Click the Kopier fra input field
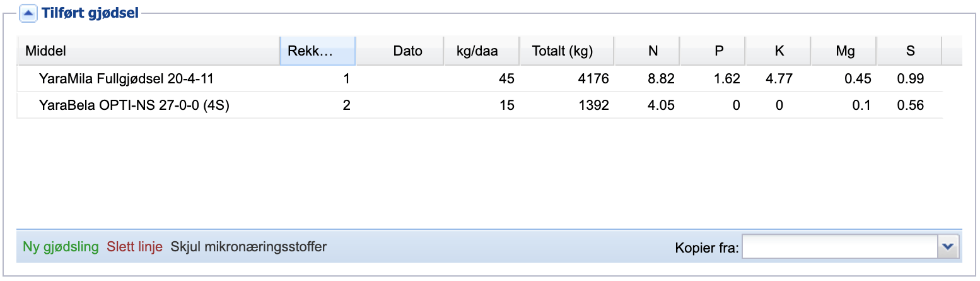Screen dimensions: 980x281 click(841, 247)
